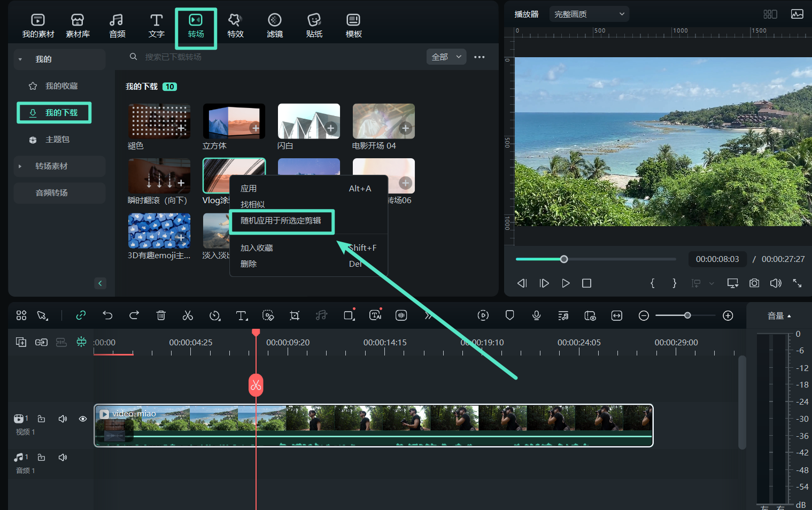Lock the audio 1 track

point(41,458)
